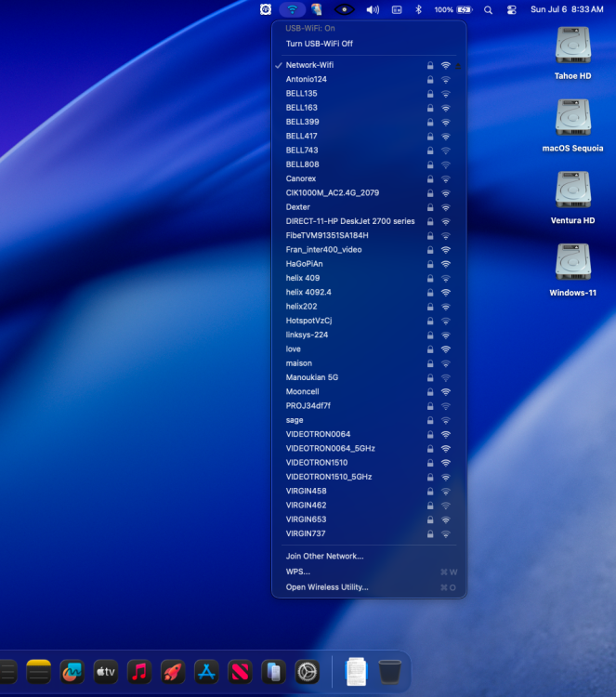Join the helix202 network
This screenshot has width=616, height=697.
point(369,307)
